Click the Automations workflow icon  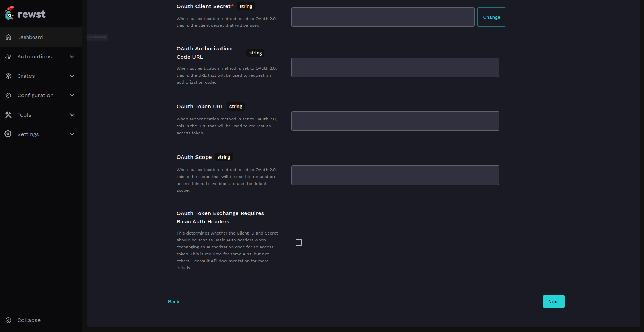(x=9, y=57)
